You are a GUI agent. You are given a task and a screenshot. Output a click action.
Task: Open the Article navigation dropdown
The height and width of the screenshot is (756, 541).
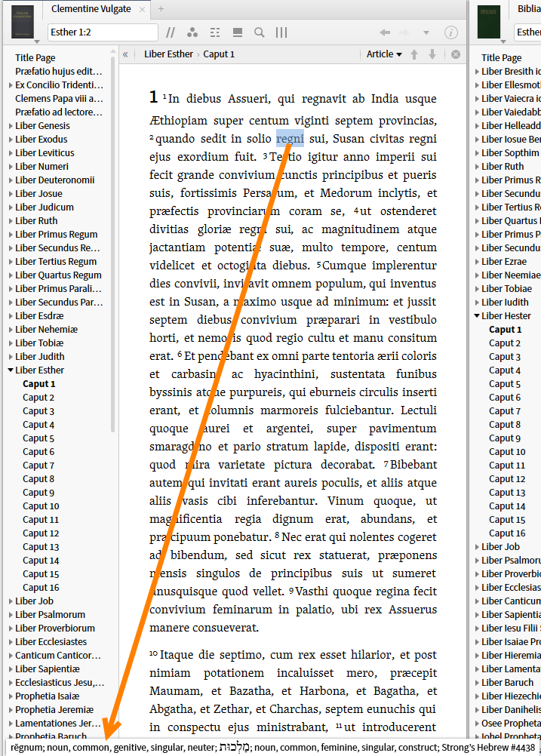384,54
